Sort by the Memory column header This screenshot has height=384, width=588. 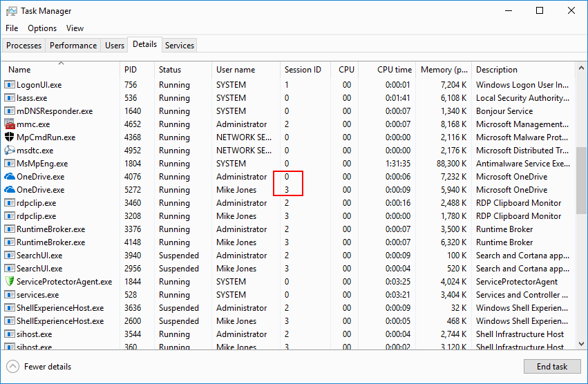[444, 69]
